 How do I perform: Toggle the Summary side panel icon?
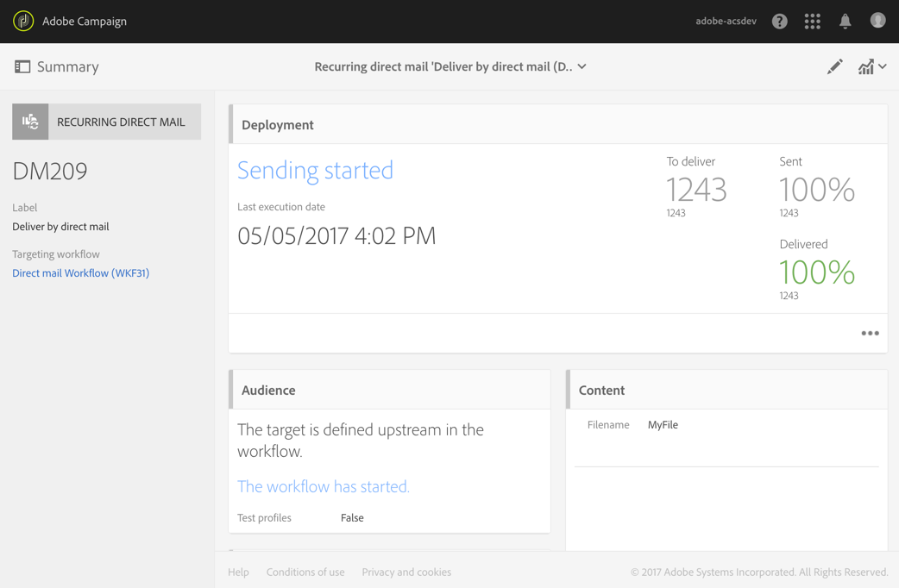pos(22,66)
